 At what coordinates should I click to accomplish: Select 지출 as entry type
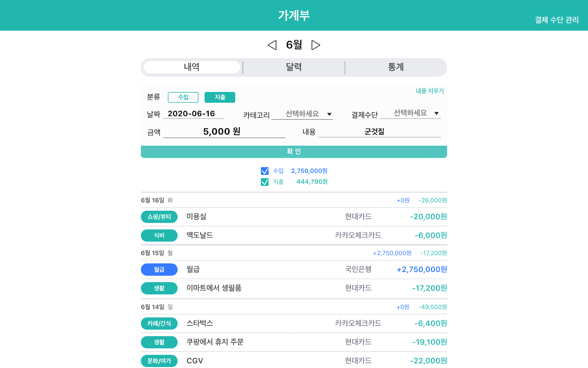(220, 97)
